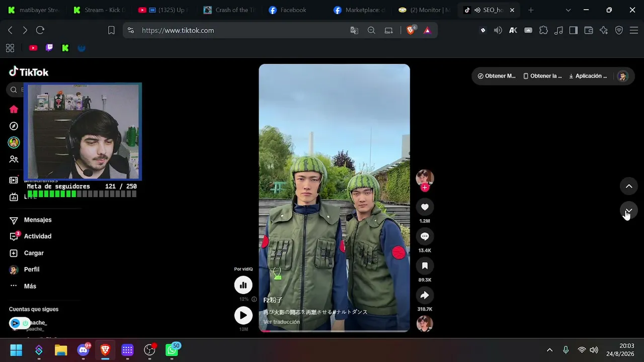Click Ver traducción under the caption
The width and height of the screenshot is (644, 362).
281,322
